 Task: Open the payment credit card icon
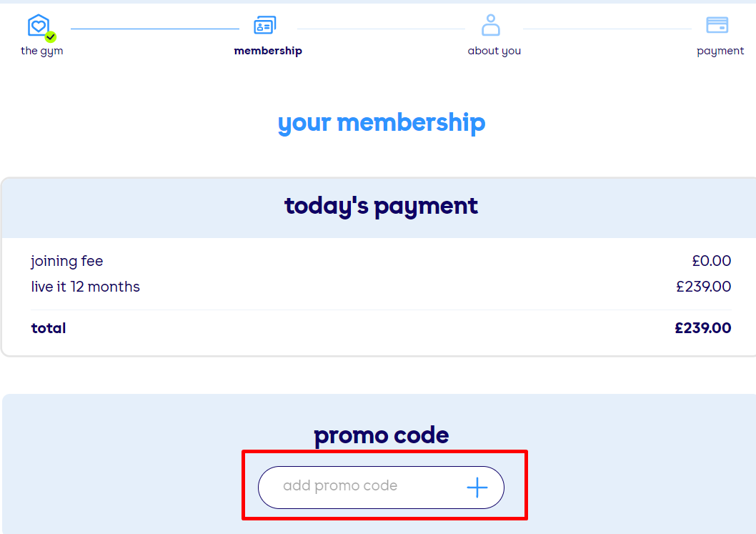tap(719, 24)
